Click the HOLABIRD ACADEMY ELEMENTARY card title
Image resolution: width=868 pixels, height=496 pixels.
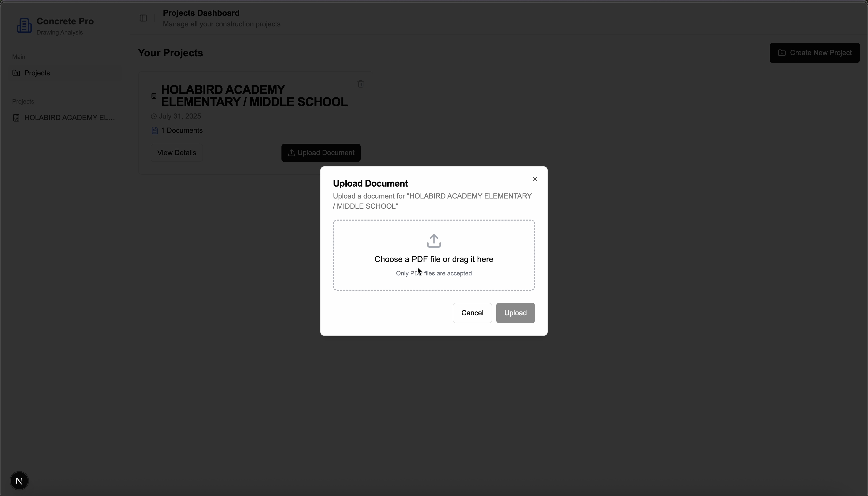pyautogui.click(x=254, y=96)
